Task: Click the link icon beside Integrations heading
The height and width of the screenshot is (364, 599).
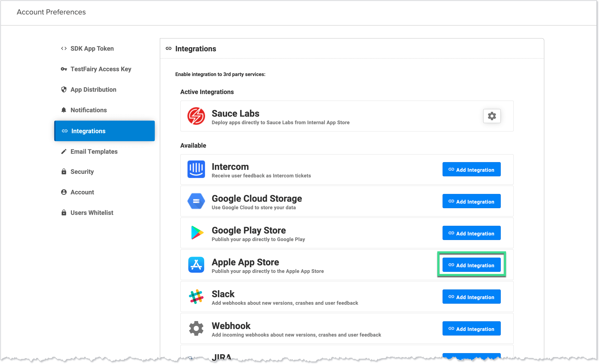Action: 168,48
